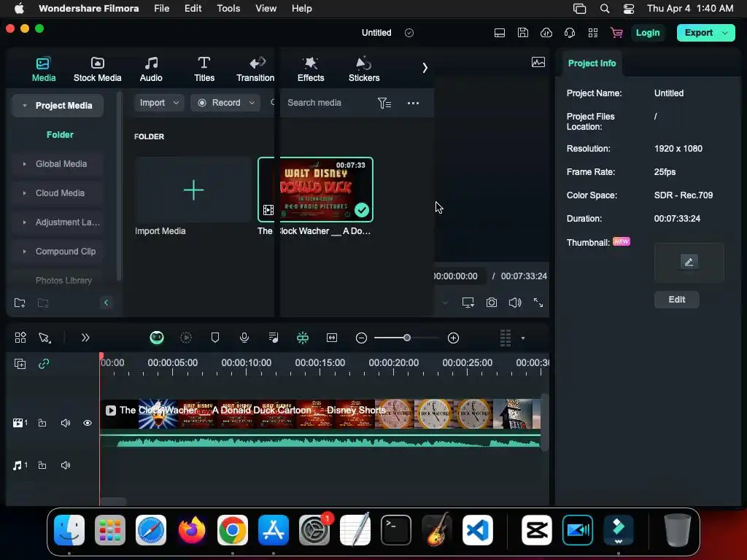Click the cloud upload icon
Viewport: 747px width, 560px height.
(546, 33)
